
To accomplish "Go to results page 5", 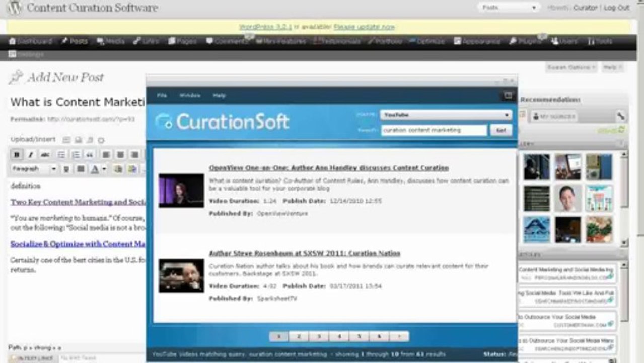I will [x=359, y=336].
